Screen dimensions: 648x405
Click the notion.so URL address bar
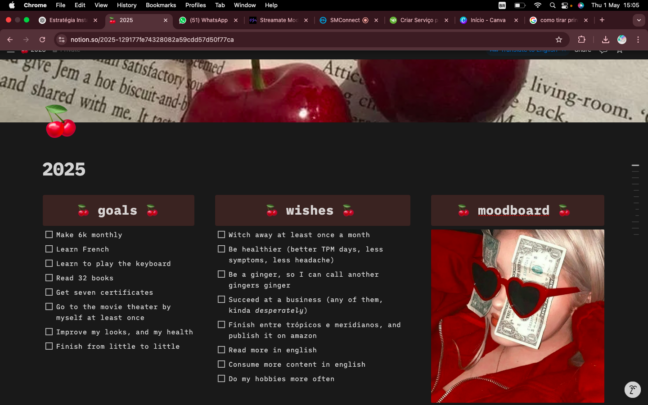pyautogui.click(x=300, y=40)
